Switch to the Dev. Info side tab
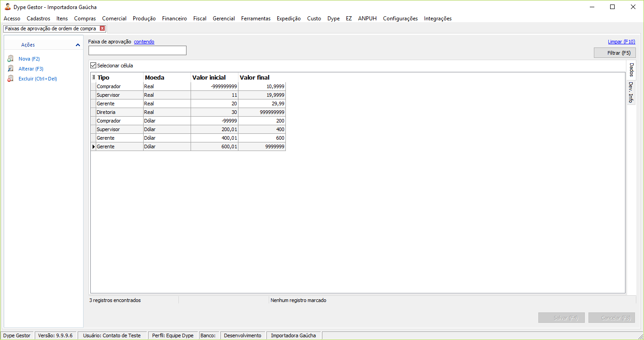644x340 pixels. [631, 92]
